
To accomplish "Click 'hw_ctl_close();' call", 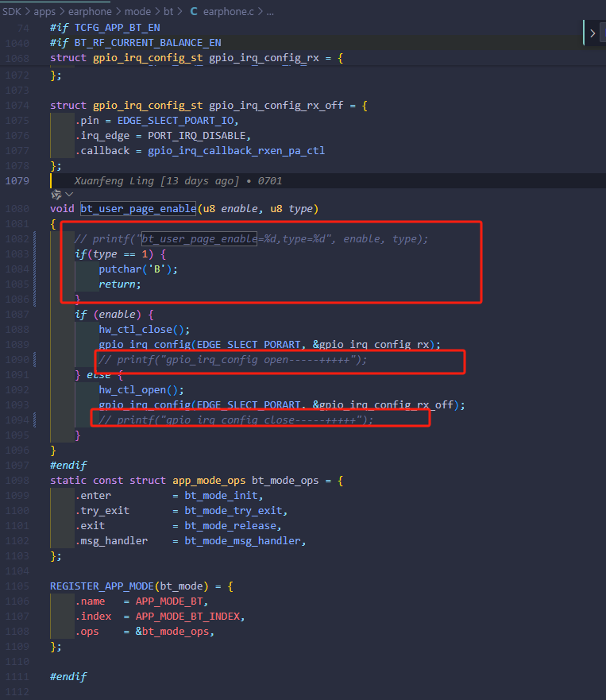I will click(144, 330).
